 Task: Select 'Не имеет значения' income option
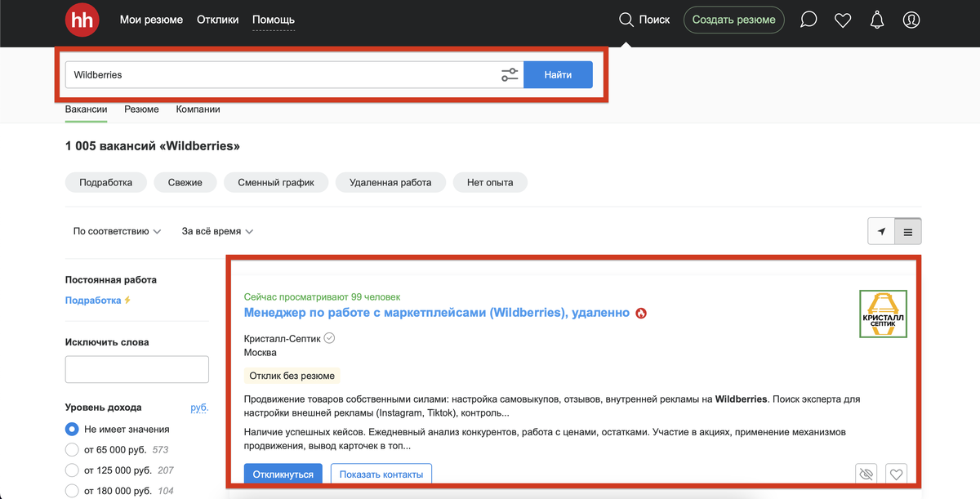point(72,429)
